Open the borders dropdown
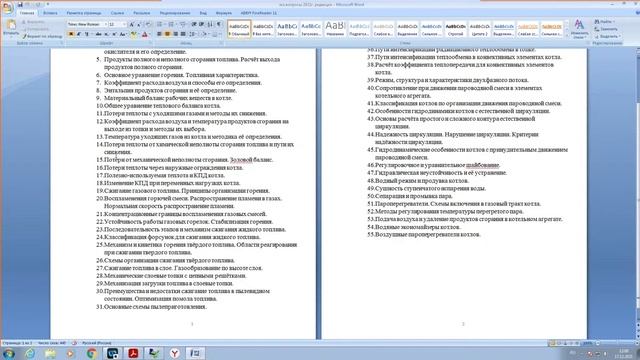 [216, 34]
